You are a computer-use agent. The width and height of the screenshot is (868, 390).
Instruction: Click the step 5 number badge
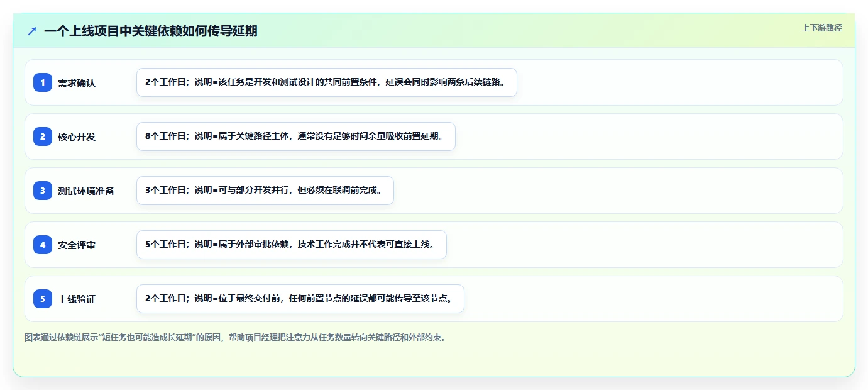tap(43, 299)
